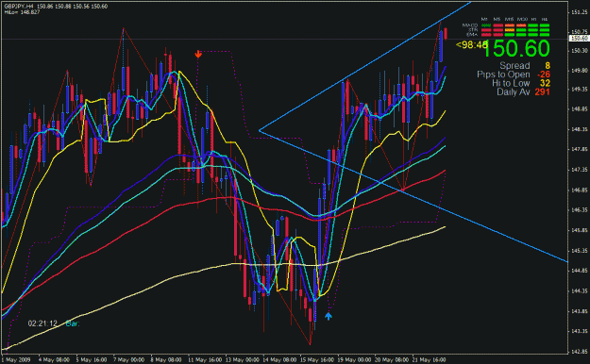Click the MACD row label
The image size is (590, 364).
click(470, 25)
